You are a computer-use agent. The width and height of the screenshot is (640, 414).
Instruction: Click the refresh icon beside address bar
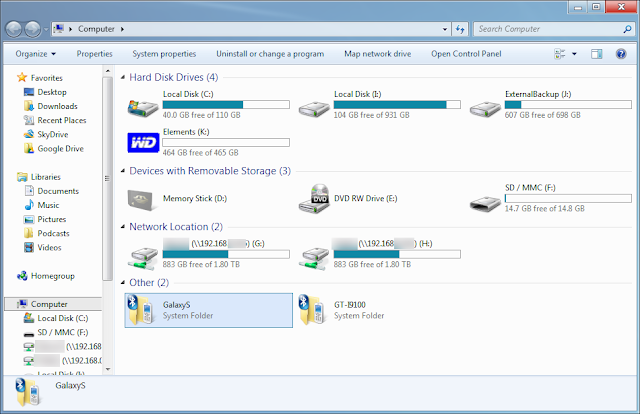point(460,29)
